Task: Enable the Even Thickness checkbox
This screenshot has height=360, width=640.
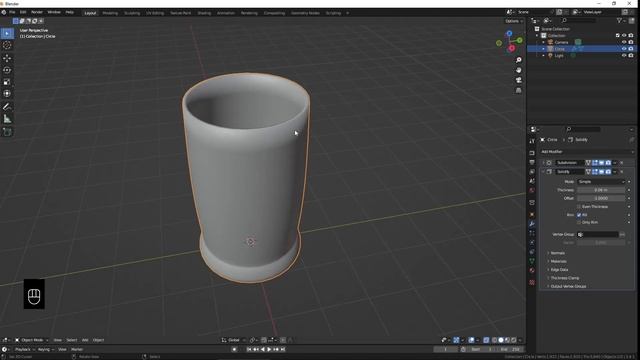Action: click(x=579, y=207)
